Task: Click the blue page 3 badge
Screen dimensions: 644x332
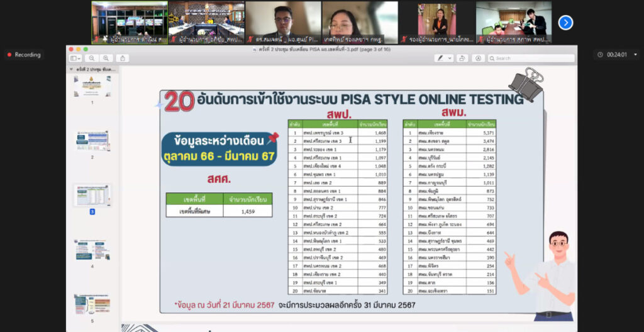Action: (x=92, y=212)
